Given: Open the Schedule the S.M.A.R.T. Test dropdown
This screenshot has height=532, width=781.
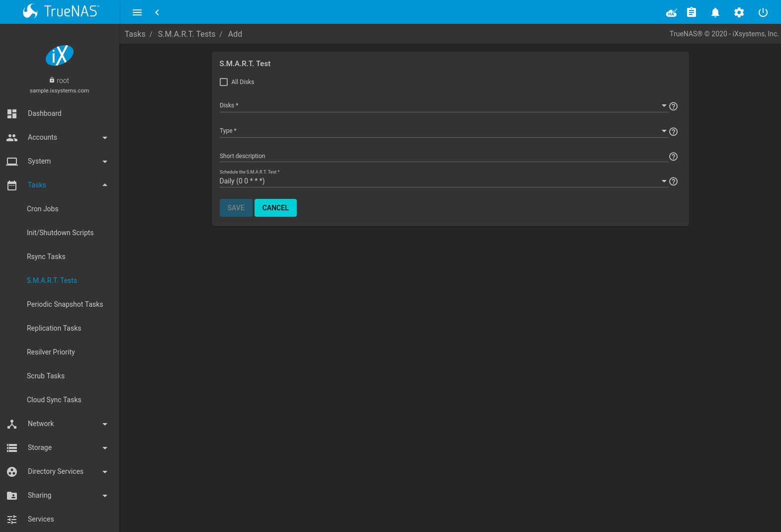Looking at the screenshot, I should click(443, 181).
